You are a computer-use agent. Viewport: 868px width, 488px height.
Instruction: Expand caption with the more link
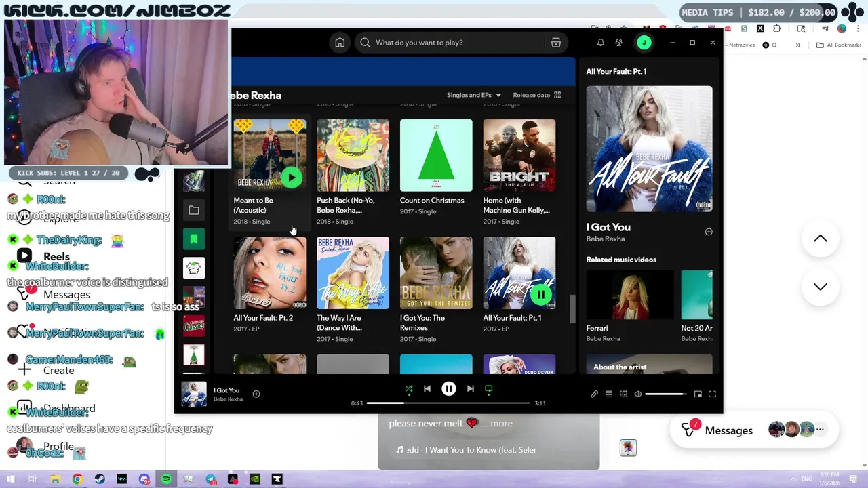tap(501, 423)
